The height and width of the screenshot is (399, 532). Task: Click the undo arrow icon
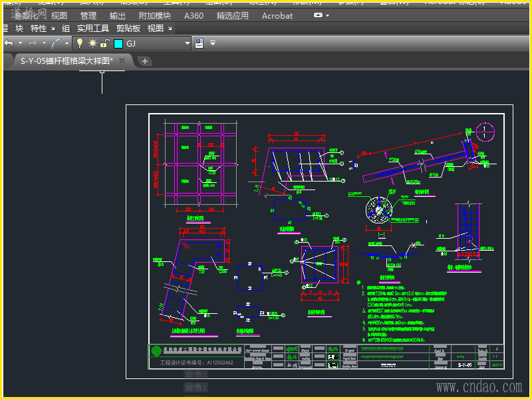coord(9,43)
